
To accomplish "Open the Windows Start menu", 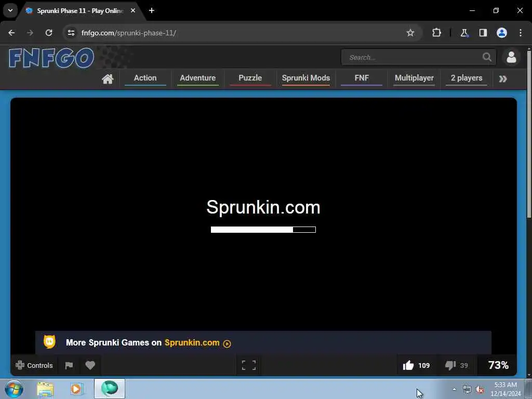I will tap(14, 389).
